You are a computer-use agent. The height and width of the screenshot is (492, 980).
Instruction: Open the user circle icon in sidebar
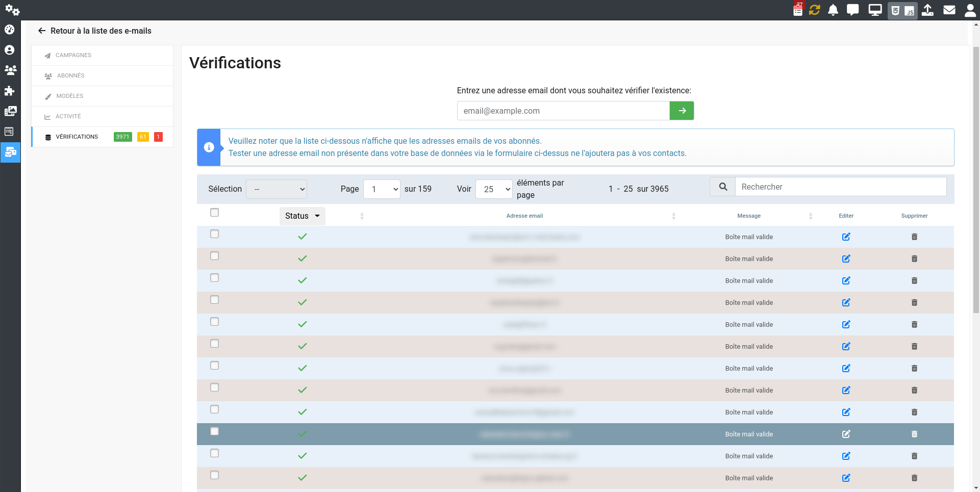tap(10, 50)
